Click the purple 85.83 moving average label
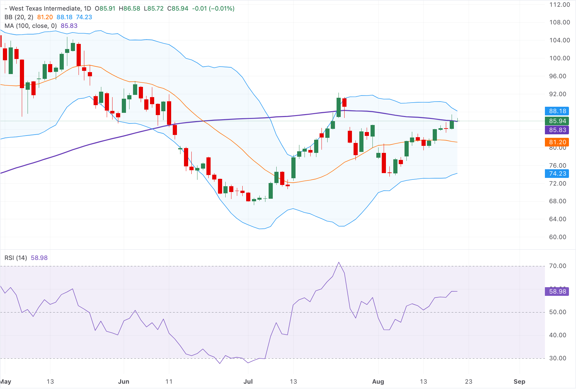576x392 pixels. tap(557, 130)
